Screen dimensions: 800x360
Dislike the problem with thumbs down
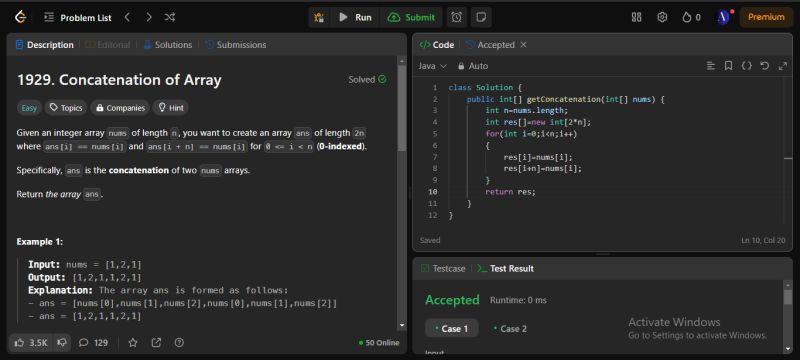point(62,343)
